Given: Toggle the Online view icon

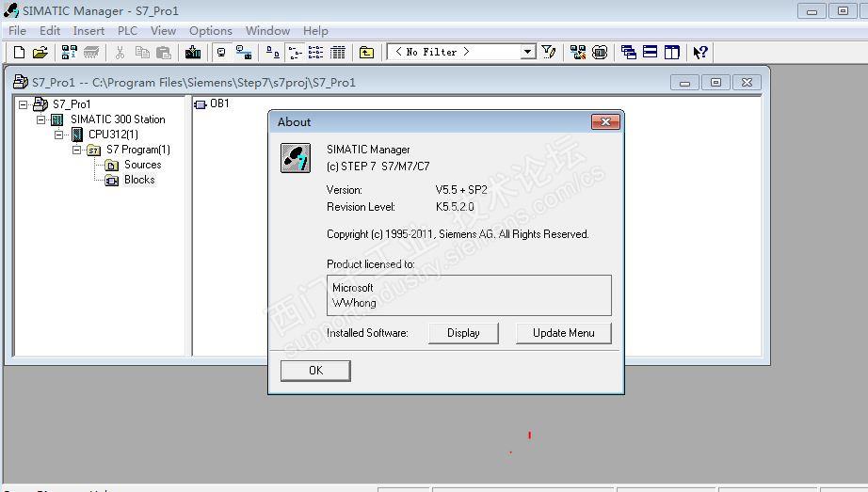Looking at the screenshot, I should [221, 53].
